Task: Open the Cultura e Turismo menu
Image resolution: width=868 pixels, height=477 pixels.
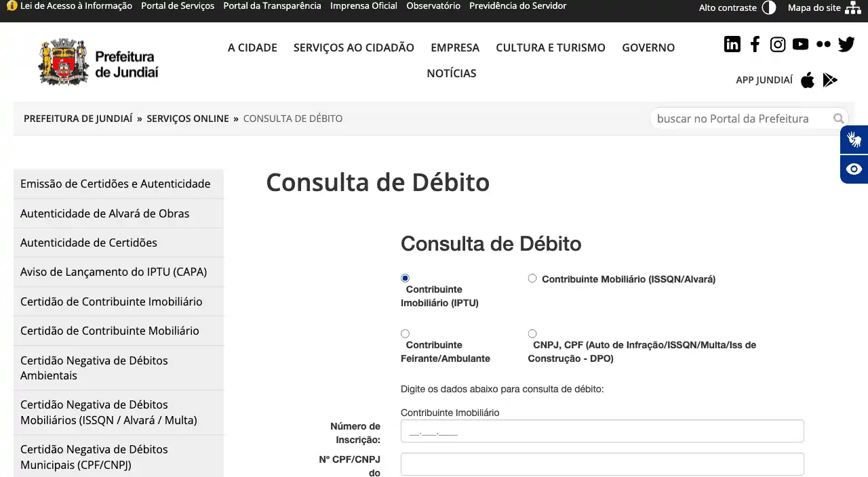Action: tap(550, 47)
